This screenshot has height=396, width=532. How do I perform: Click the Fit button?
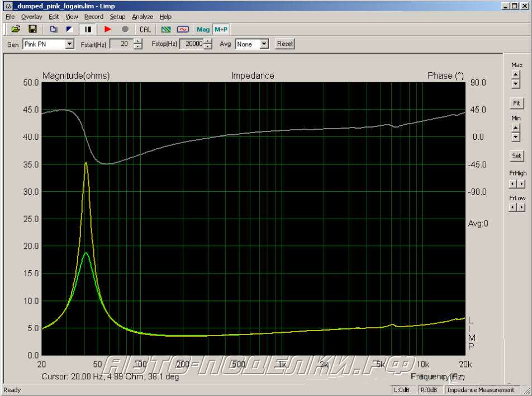(x=516, y=103)
